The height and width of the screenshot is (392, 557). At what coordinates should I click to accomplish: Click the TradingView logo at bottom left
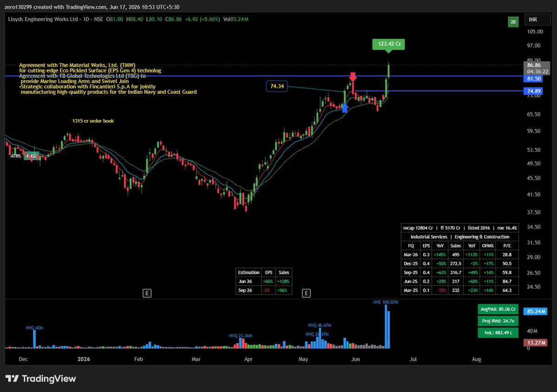pos(40,379)
